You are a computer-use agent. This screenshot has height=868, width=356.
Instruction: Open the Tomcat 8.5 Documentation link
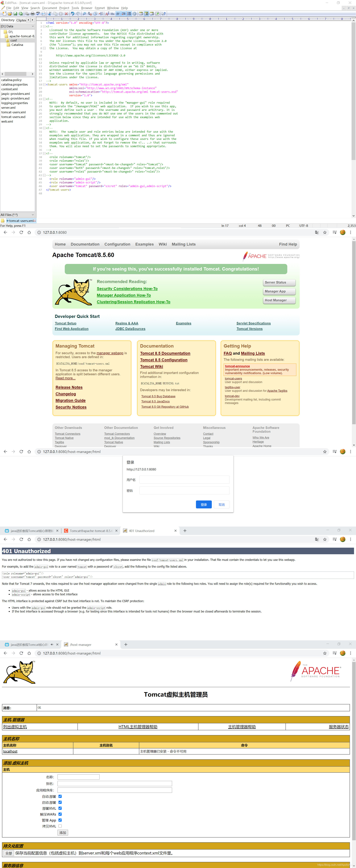click(165, 354)
